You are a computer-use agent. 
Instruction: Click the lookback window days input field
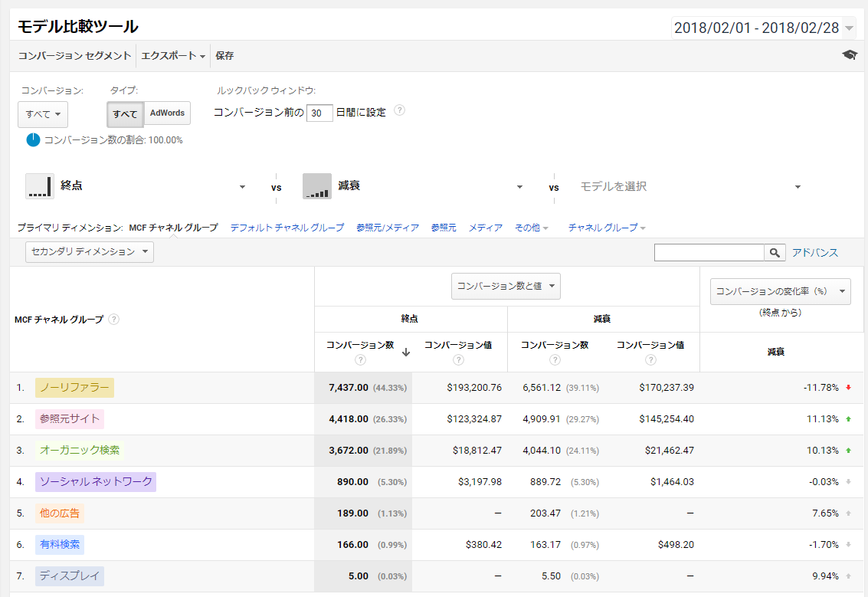319,113
